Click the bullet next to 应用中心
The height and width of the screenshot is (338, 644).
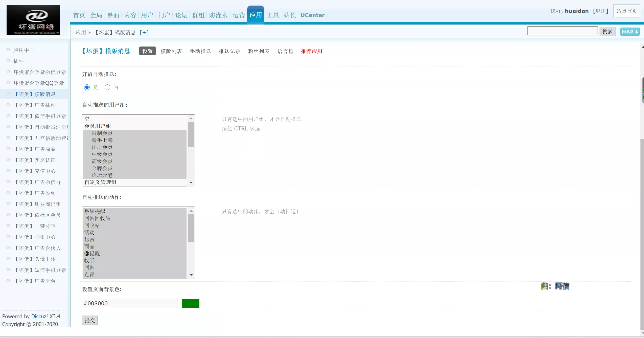coord(8,50)
